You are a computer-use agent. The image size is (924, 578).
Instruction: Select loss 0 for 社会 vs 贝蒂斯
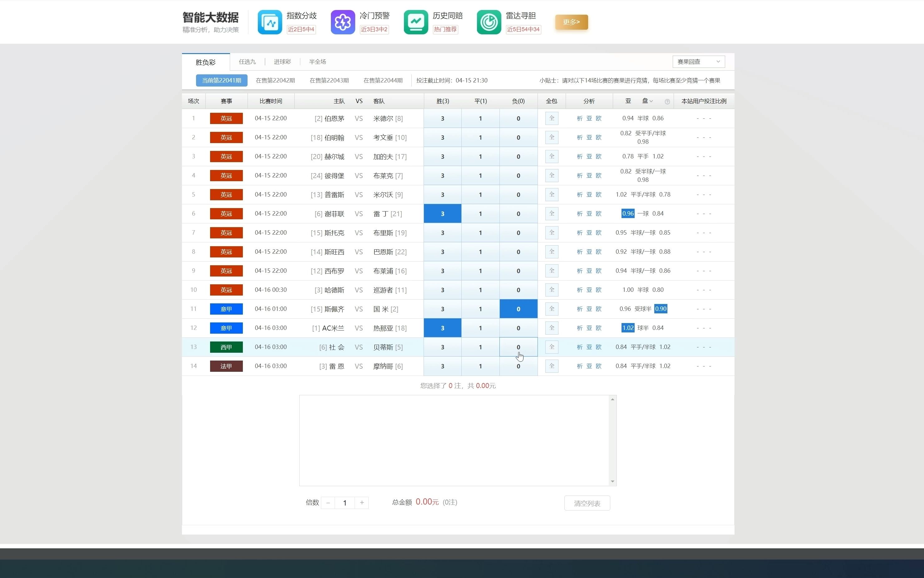tap(519, 347)
